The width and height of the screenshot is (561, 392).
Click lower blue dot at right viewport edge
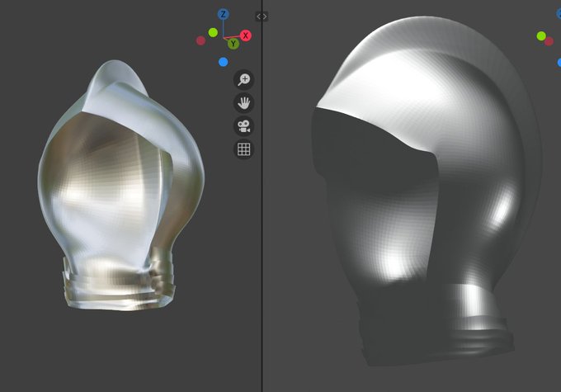(559, 62)
